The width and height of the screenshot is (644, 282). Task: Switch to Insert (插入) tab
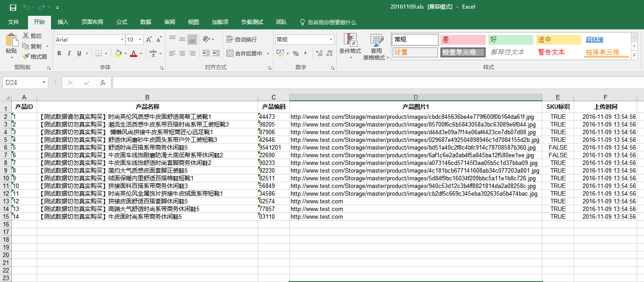63,22
